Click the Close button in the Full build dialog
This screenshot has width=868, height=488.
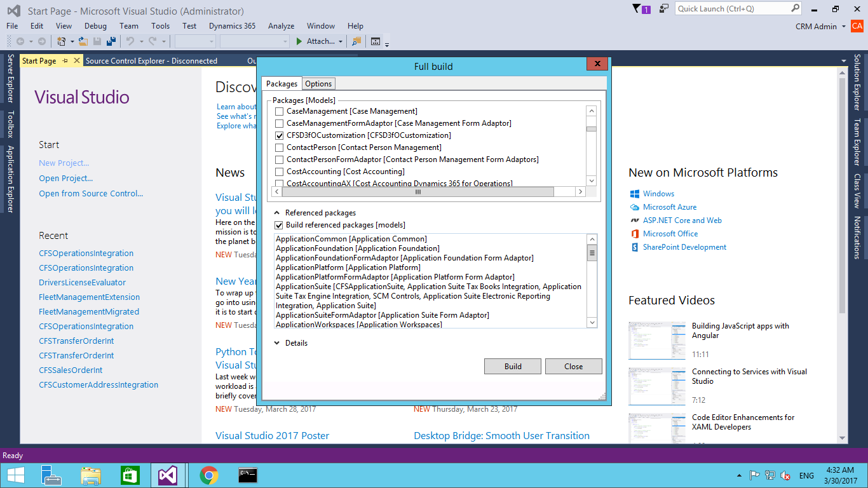[573, 367]
